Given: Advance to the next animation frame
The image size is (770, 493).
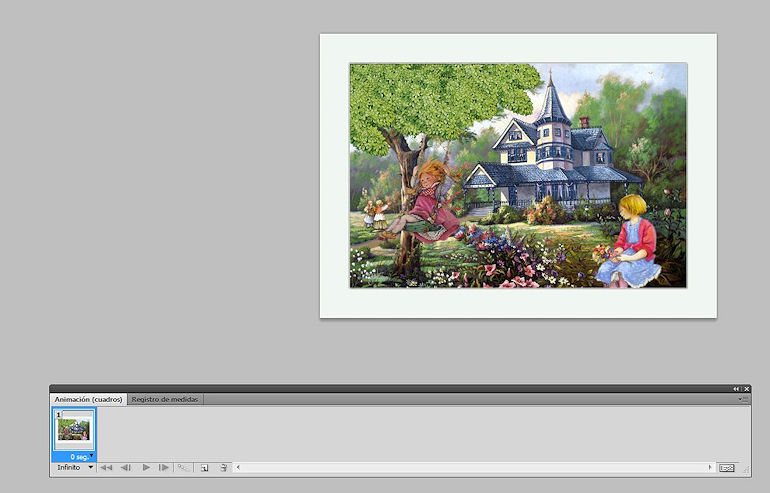Looking at the screenshot, I should pos(164,467).
